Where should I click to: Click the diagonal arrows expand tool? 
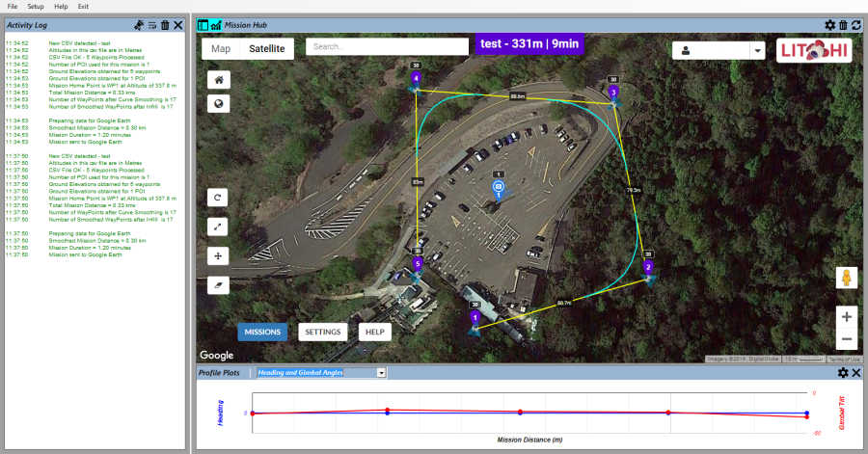click(219, 227)
